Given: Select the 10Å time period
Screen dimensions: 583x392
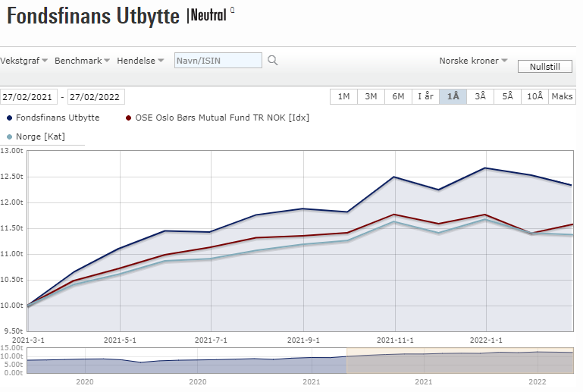Looking at the screenshot, I should 534,97.
